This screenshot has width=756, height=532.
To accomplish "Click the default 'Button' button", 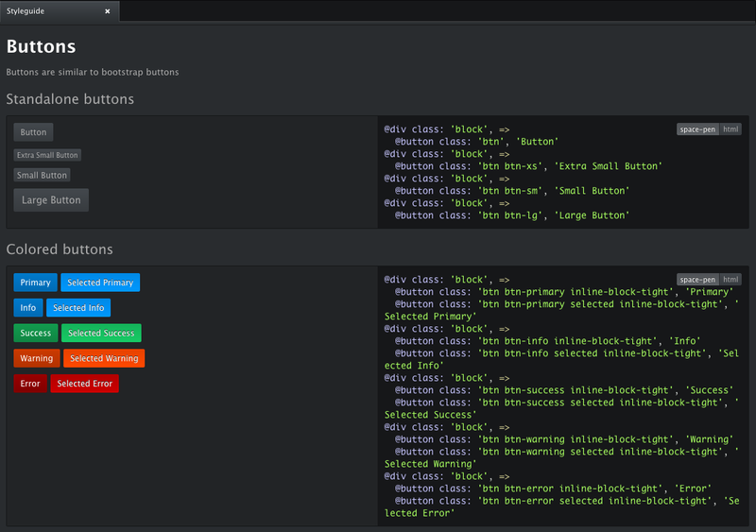I will coord(33,132).
